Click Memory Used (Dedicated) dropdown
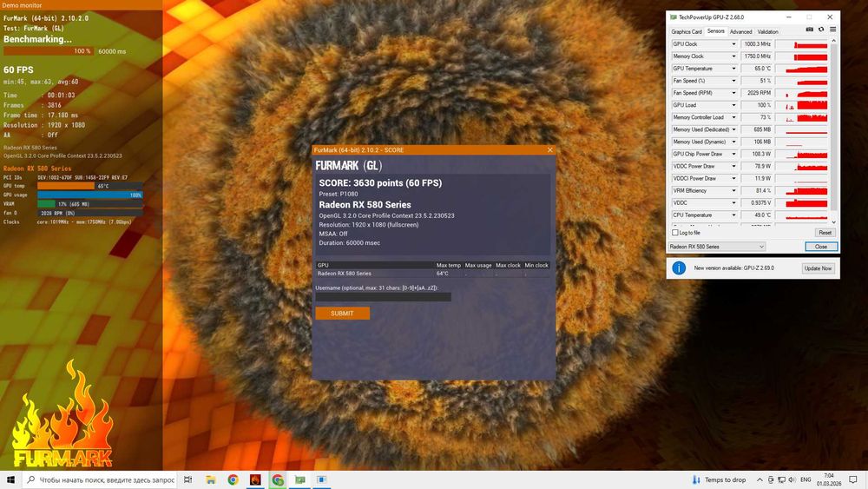Image resolution: width=868 pixels, height=489 pixels. pos(734,129)
